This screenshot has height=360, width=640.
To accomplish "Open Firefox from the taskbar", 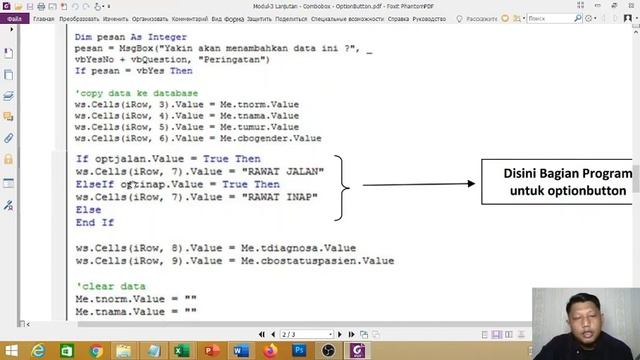I will click(x=270, y=351).
